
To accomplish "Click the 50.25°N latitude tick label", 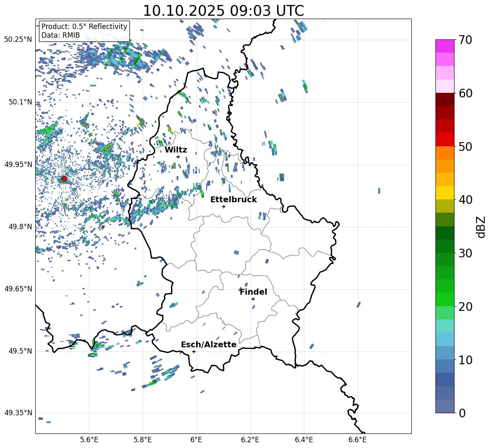I will (18, 39).
